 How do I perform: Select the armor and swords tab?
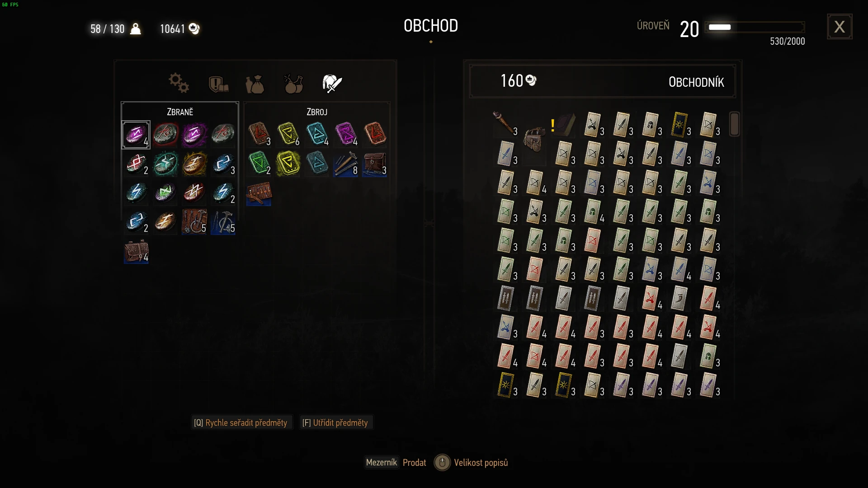332,84
